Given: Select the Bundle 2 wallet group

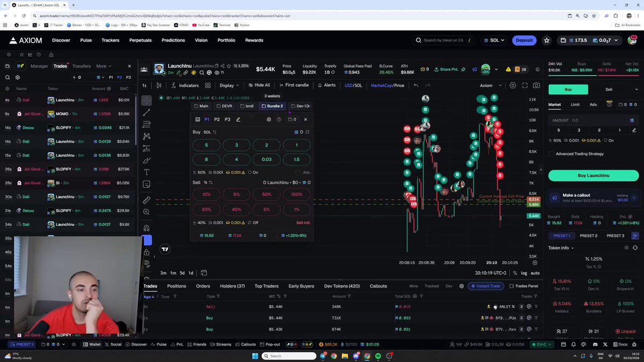Looking at the screenshot, I should pos(272,106).
